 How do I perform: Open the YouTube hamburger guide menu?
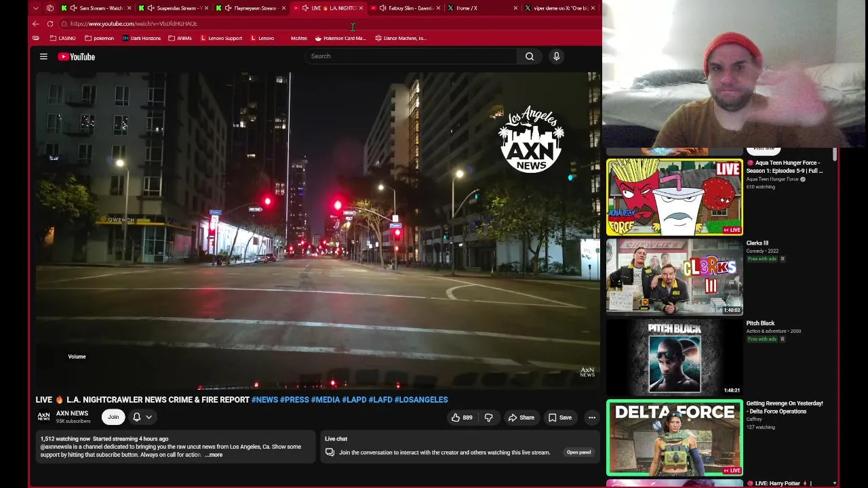(43, 57)
